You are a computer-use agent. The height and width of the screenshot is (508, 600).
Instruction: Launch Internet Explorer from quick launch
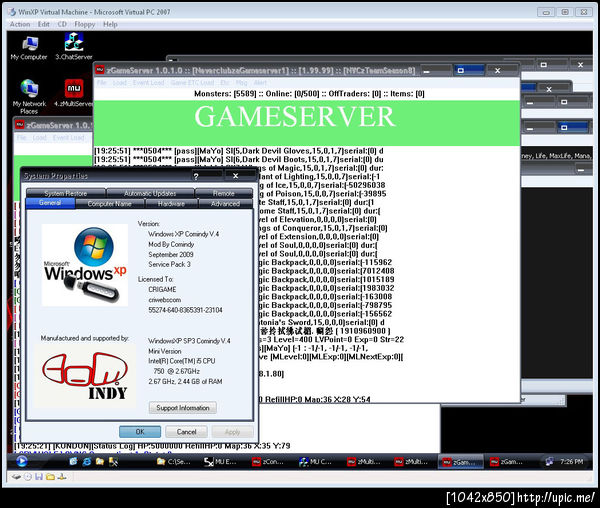(x=87, y=462)
